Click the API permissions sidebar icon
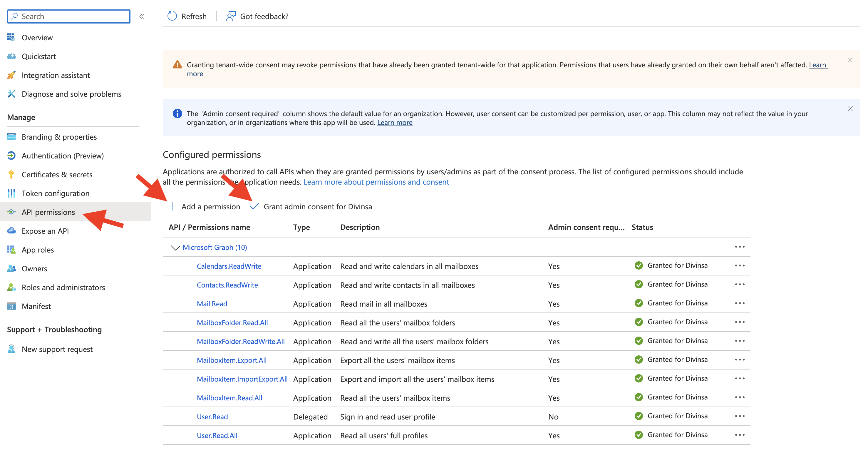The height and width of the screenshot is (458, 868). point(11,212)
